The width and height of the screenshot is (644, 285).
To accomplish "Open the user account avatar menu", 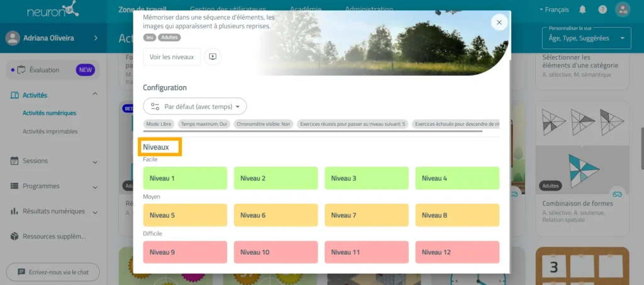I will click(x=623, y=9).
